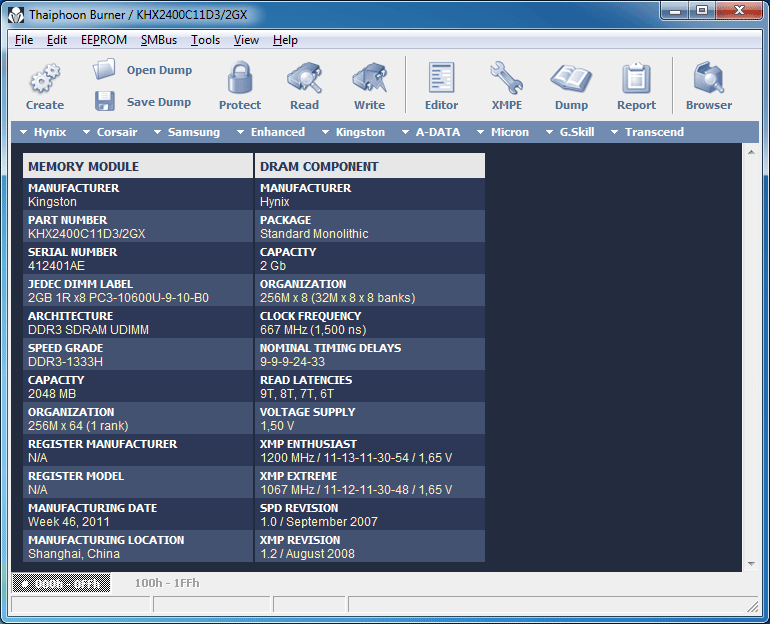Click the Save Dump floppy icon

tap(104, 101)
